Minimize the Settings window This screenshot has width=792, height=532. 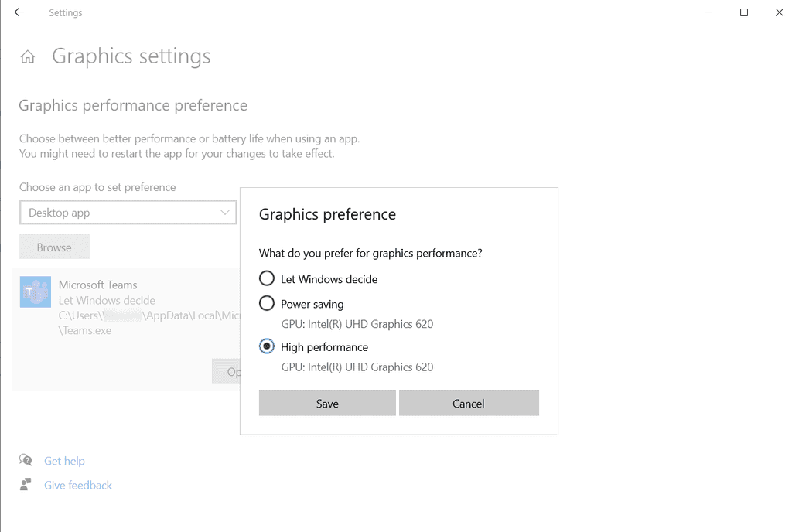[708, 12]
